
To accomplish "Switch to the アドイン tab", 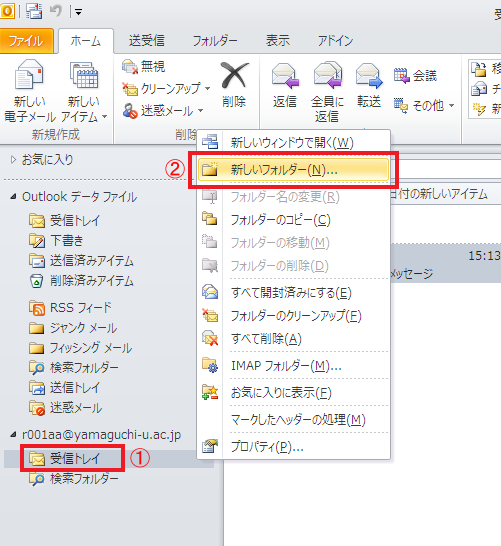I will pyautogui.click(x=335, y=41).
